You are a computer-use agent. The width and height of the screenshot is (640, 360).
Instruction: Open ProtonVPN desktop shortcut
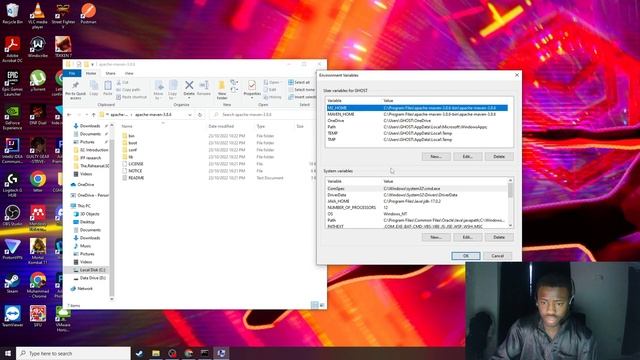(12, 249)
